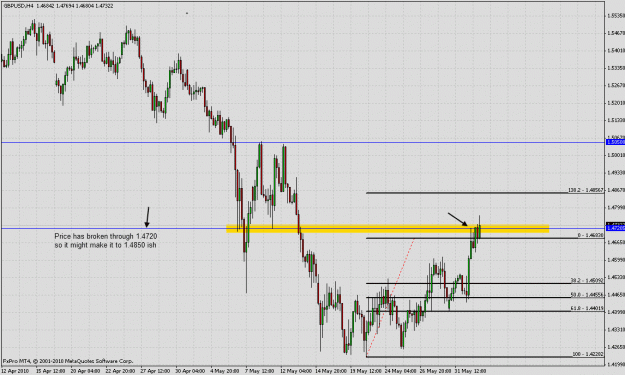Click the '31 May 12:00' date label
Image resolution: width=625 pixels, height=375 pixels.
pyautogui.click(x=470, y=371)
